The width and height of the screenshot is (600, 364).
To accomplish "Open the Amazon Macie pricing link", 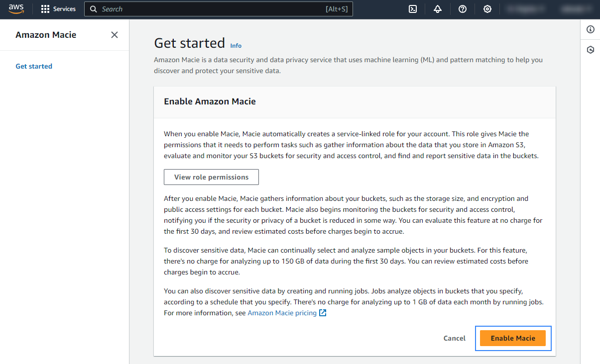I will (282, 313).
